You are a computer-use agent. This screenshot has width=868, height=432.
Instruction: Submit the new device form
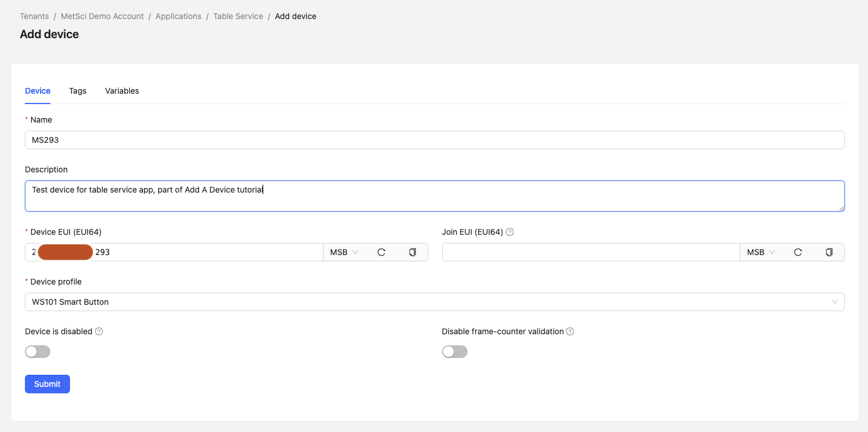click(47, 383)
